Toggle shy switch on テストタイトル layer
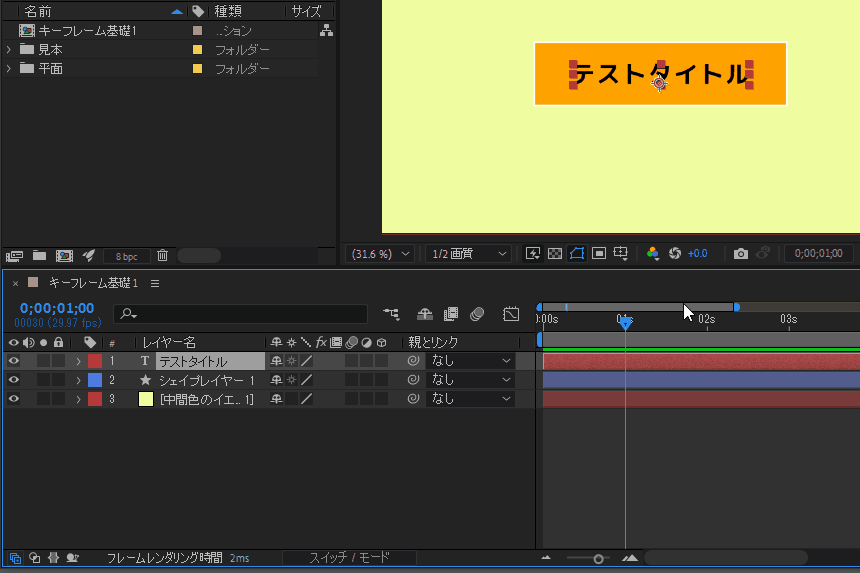 tap(276, 361)
